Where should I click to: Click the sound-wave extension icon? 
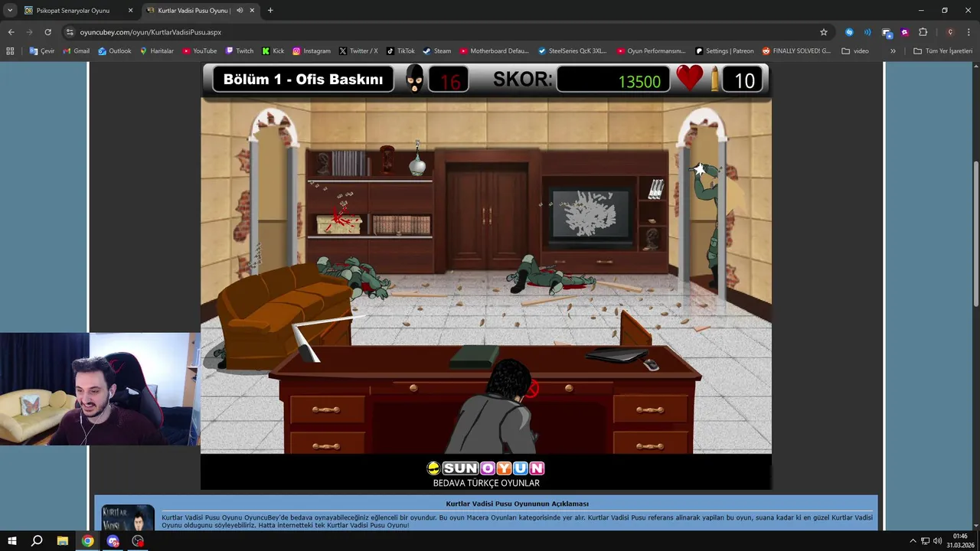click(x=867, y=32)
